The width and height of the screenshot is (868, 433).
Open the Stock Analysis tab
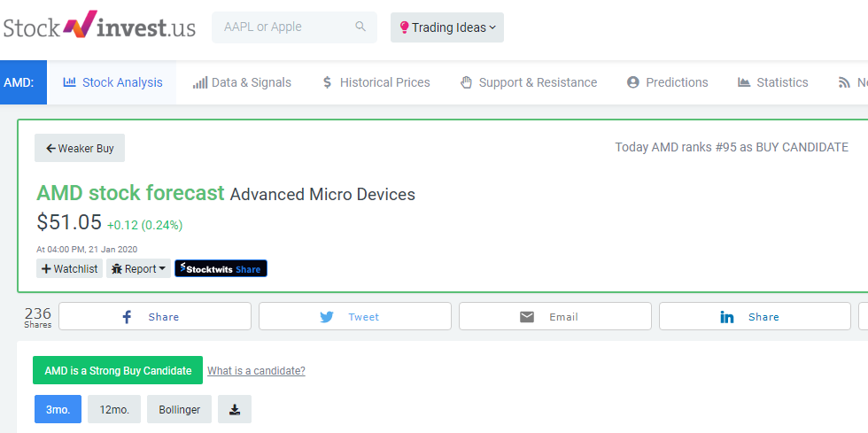click(112, 82)
